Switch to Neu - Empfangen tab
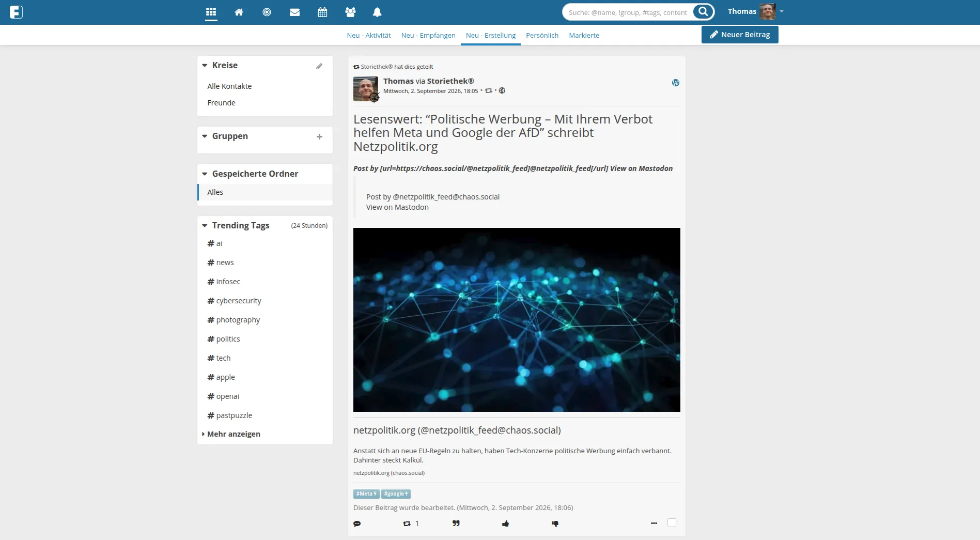Viewport: 980px width, 540px height. (428, 35)
